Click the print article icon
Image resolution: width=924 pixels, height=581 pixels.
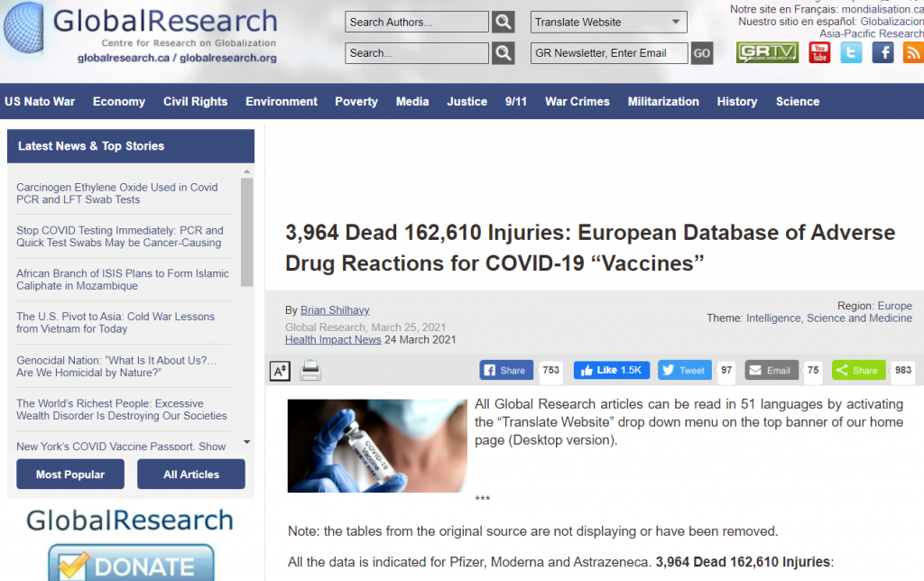310,371
